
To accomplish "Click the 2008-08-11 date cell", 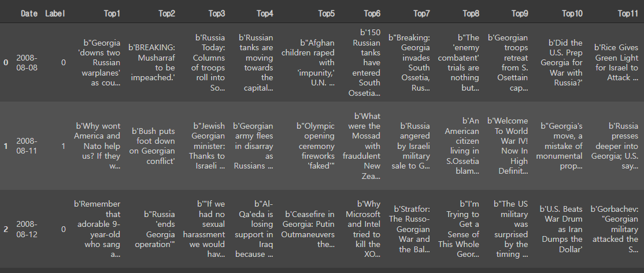I will click(27, 146).
